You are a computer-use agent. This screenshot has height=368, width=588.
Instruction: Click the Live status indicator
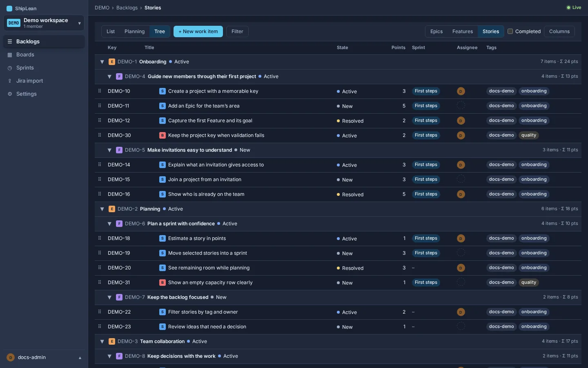point(574,7)
